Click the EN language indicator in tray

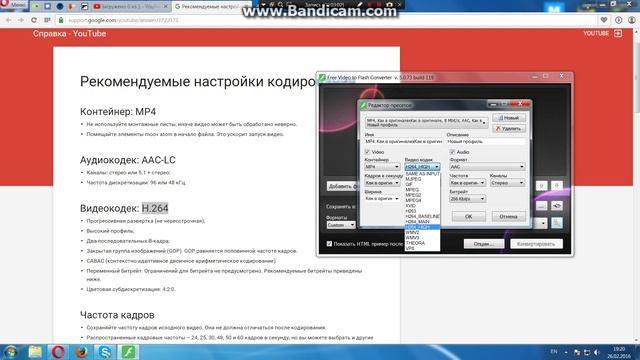click(554, 351)
